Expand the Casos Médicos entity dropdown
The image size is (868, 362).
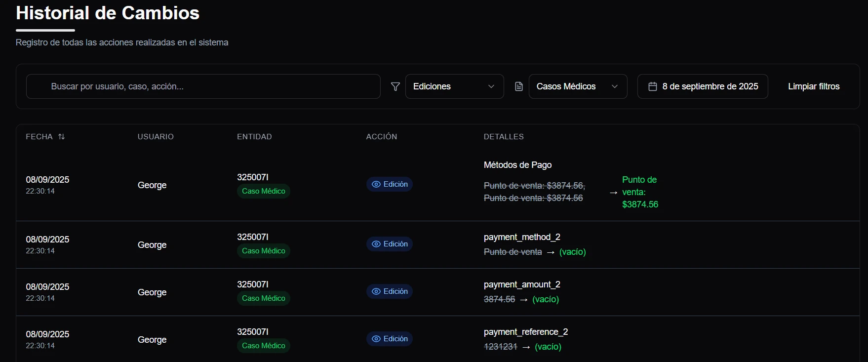coord(578,86)
